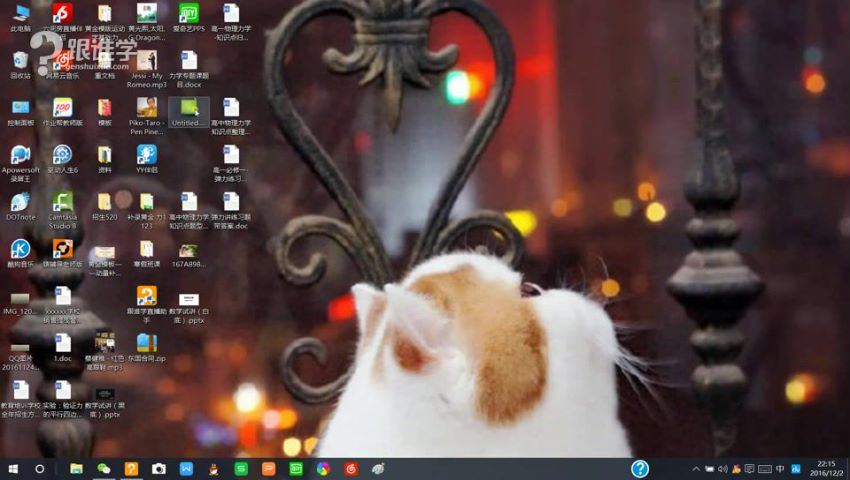Open 酷狗音乐 KuGou music shortcut
The height and width of the screenshot is (480, 850).
(21, 253)
